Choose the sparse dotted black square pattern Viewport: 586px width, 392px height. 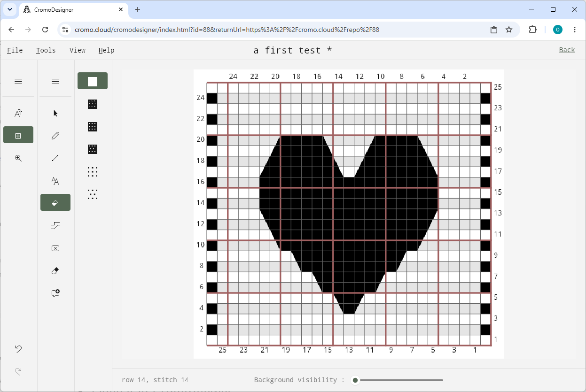pos(93,149)
